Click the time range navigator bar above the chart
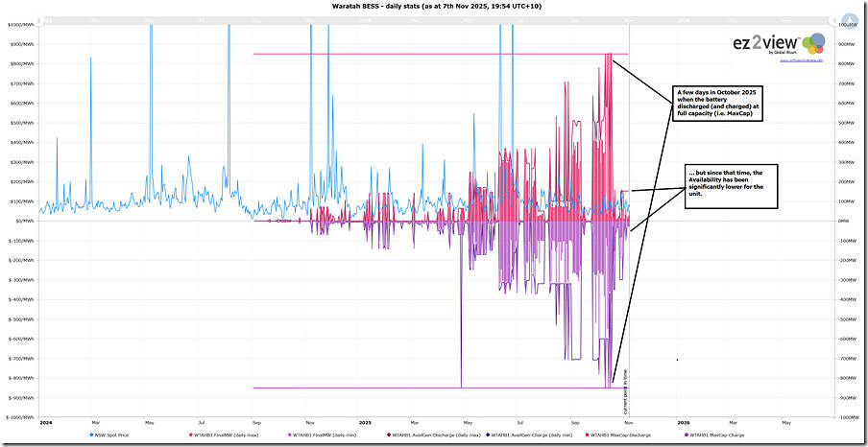This screenshot has width=868, height=447. [437, 20]
